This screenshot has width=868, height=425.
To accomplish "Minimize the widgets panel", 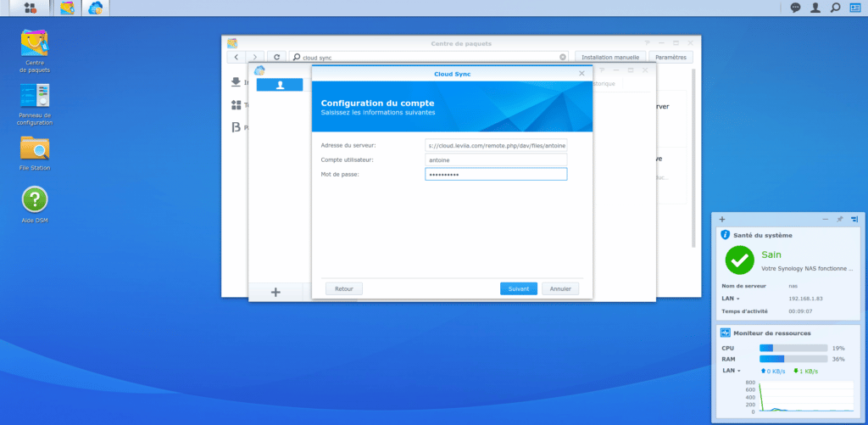I will 826,220.
